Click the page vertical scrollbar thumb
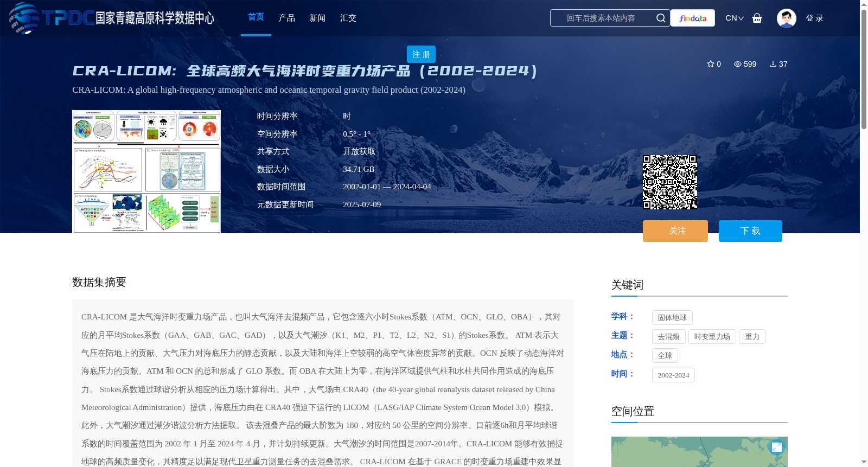Viewport: 868px width, 467px height. tap(864, 69)
